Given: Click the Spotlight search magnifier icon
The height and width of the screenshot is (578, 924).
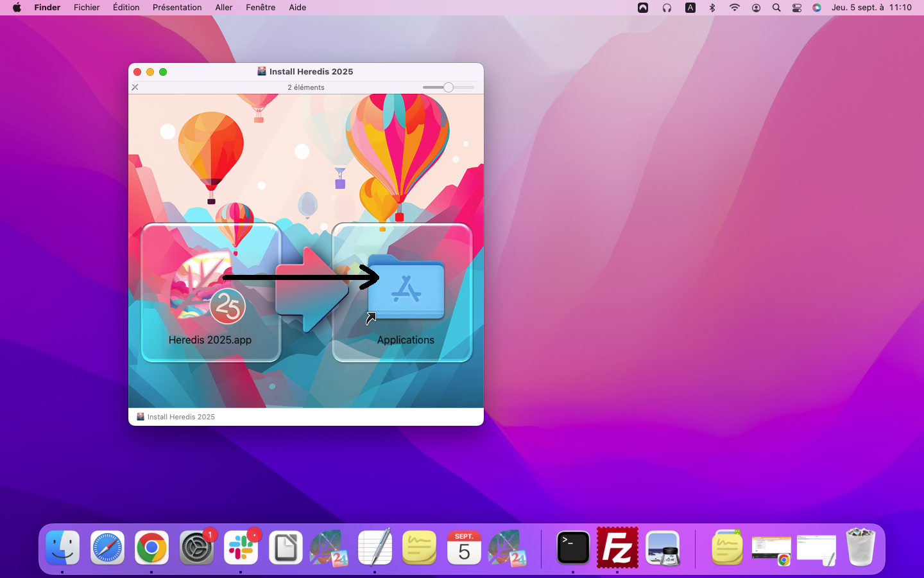Looking at the screenshot, I should [x=776, y=8].
